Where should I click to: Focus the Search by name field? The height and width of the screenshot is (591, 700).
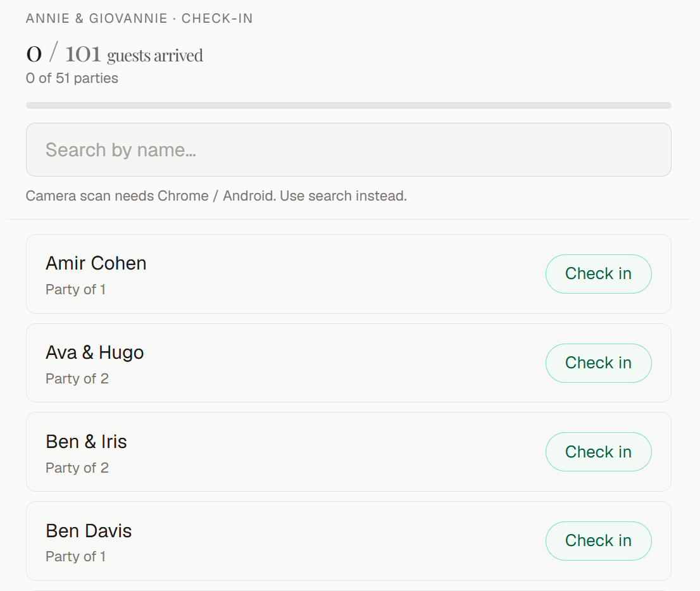click(x=349, y=149)
